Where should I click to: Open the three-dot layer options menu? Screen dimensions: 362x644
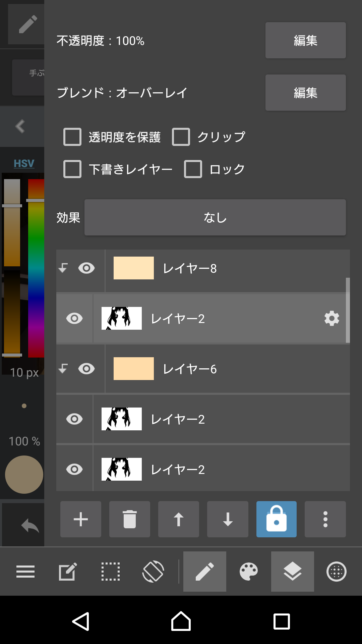coord(325,519)
